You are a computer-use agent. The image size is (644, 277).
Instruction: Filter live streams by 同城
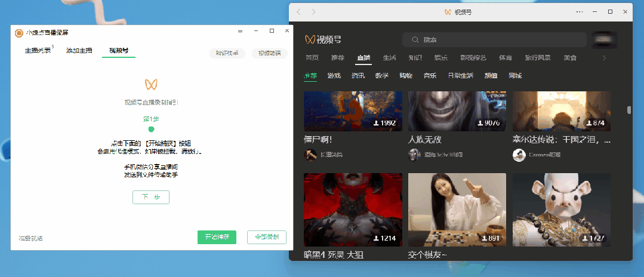(x=515, y=76)
